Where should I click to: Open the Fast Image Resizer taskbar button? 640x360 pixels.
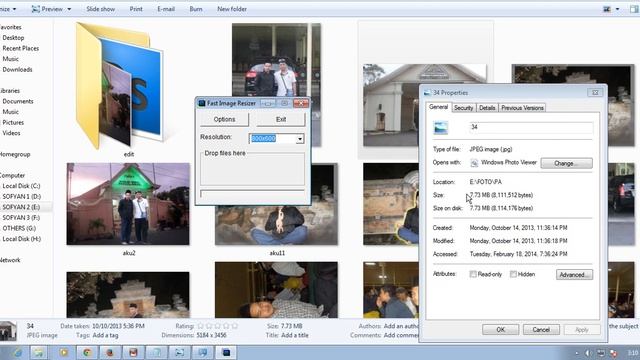click(226, 352)
